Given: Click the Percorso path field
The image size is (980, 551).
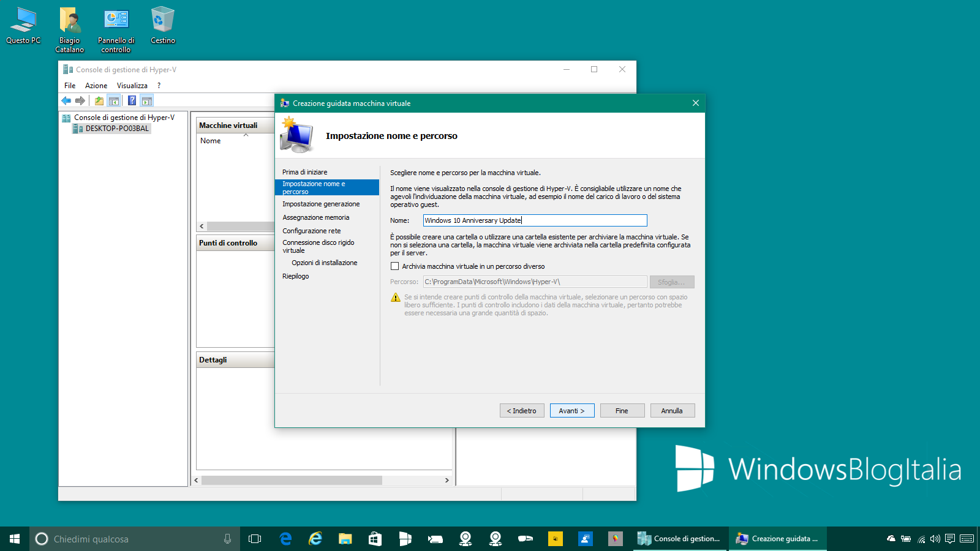Looking at the screenshot, I should pos(535,282).
